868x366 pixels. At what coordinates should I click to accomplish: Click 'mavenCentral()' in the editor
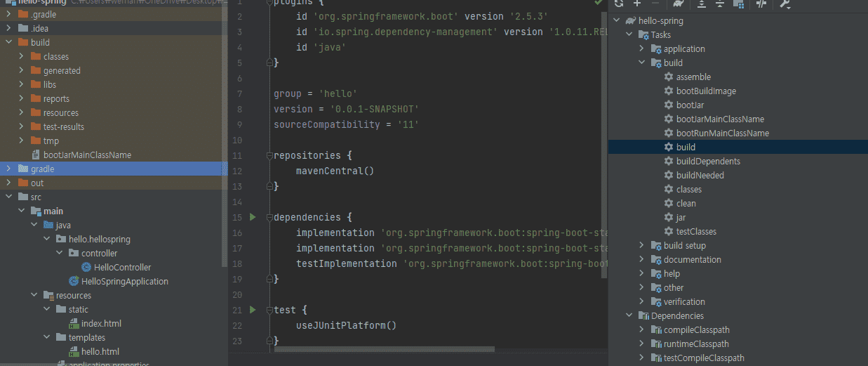[x=335, y=171]
